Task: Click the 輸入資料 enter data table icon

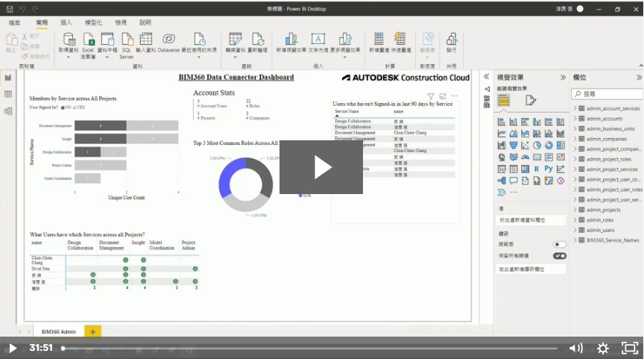Action: (146, 39)
